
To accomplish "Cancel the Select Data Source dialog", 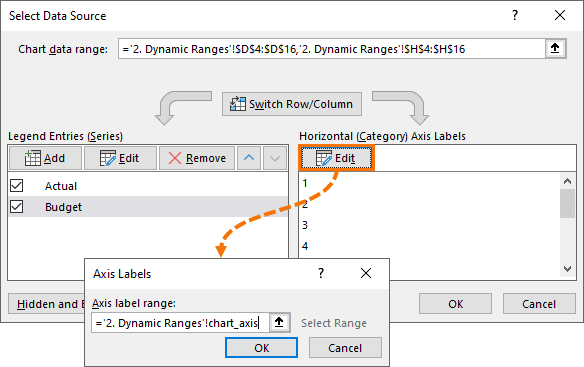I will click(x=539, y=304).
